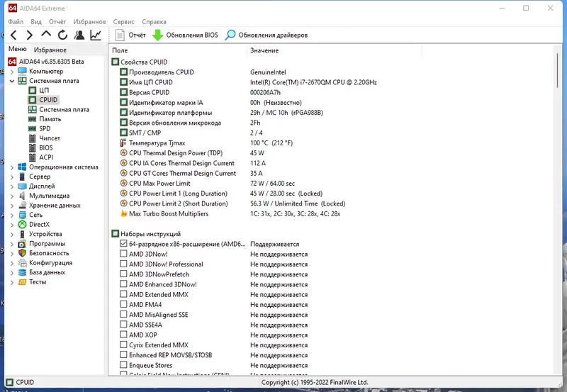Viewport: 567px width, 392px height.
Task: Toggle the AMD 3DNow! Professional checkbox
Action: pos(123,264)
